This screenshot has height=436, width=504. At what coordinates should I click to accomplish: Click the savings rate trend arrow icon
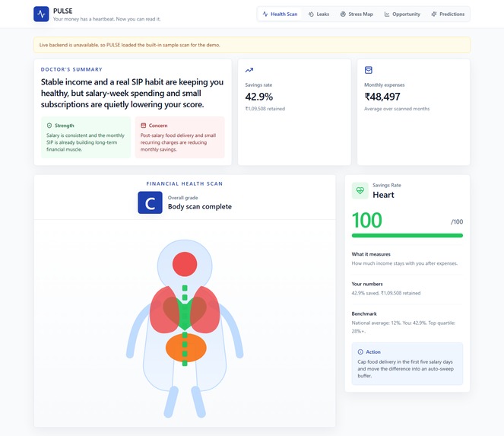(x=249, y=70)
